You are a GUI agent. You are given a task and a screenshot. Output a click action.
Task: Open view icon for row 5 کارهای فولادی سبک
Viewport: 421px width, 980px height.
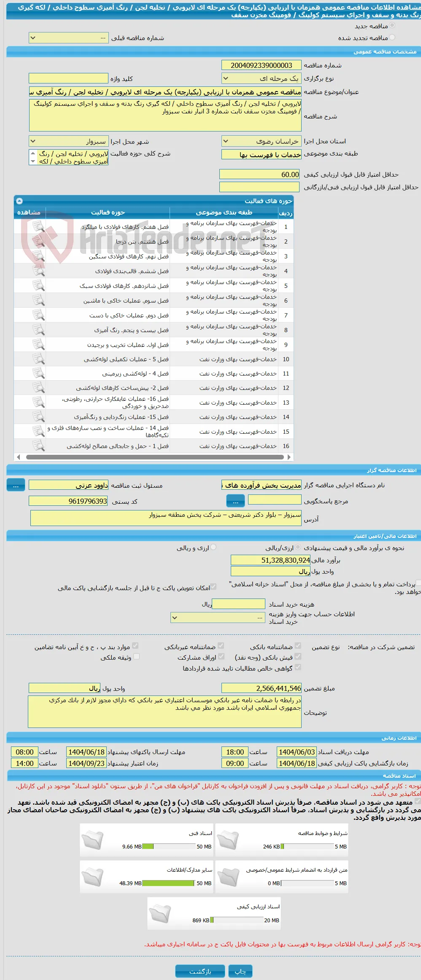38,286
